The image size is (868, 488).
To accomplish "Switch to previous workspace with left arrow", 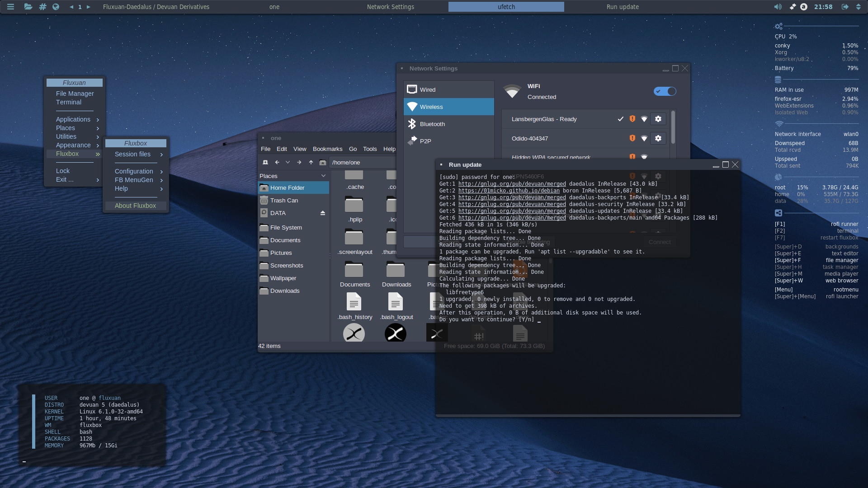I will pos(71,7).
